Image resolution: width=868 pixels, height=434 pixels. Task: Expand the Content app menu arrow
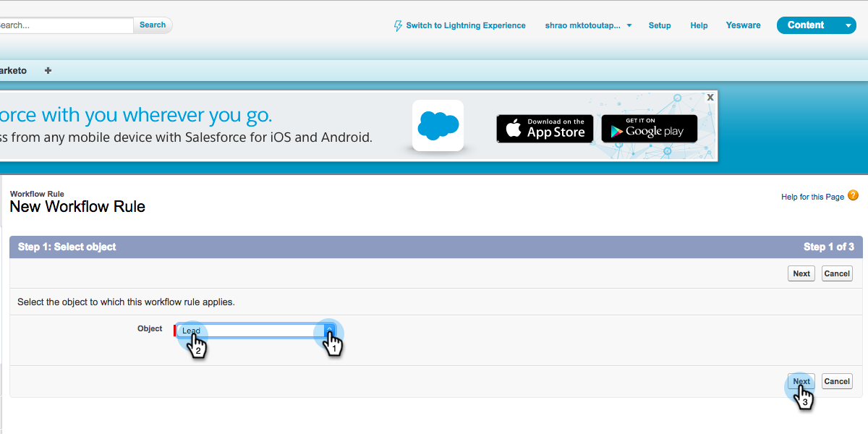[x=848, y=25]
